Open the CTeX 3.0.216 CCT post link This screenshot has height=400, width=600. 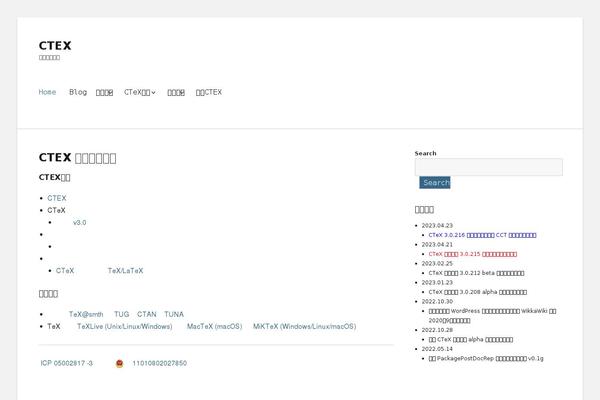(x=483, y=235)
